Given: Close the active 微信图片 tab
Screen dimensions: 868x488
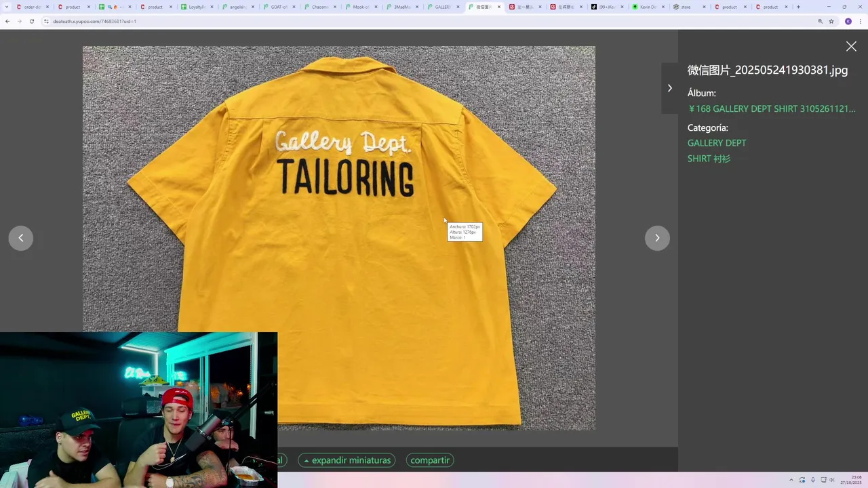Looking at the screenshot, I should pos(499,7).
